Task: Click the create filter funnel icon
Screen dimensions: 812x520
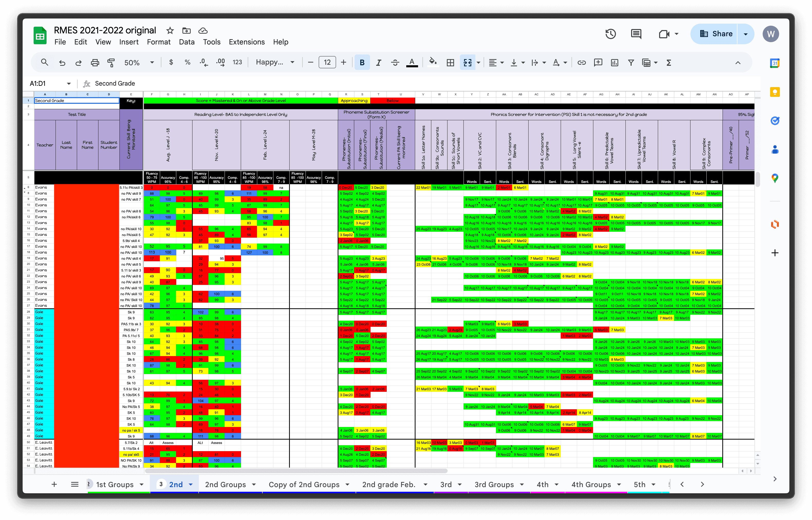Action: tap(631, 62)
